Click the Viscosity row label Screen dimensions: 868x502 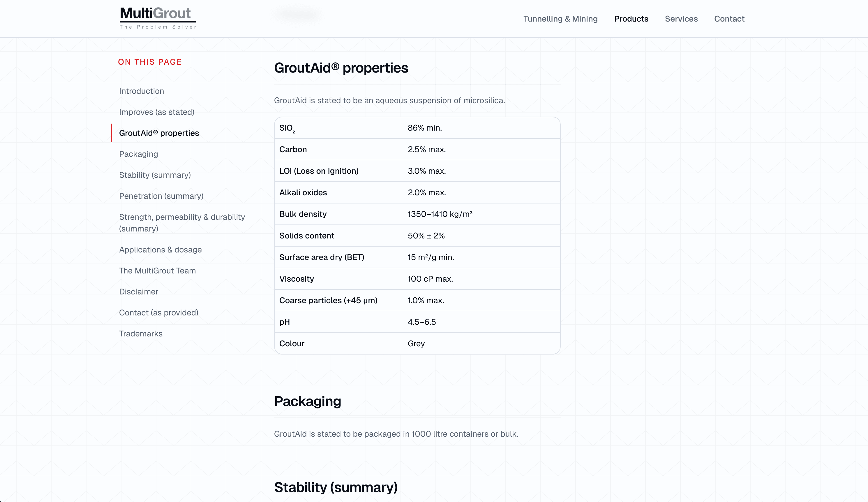[297, 279]
